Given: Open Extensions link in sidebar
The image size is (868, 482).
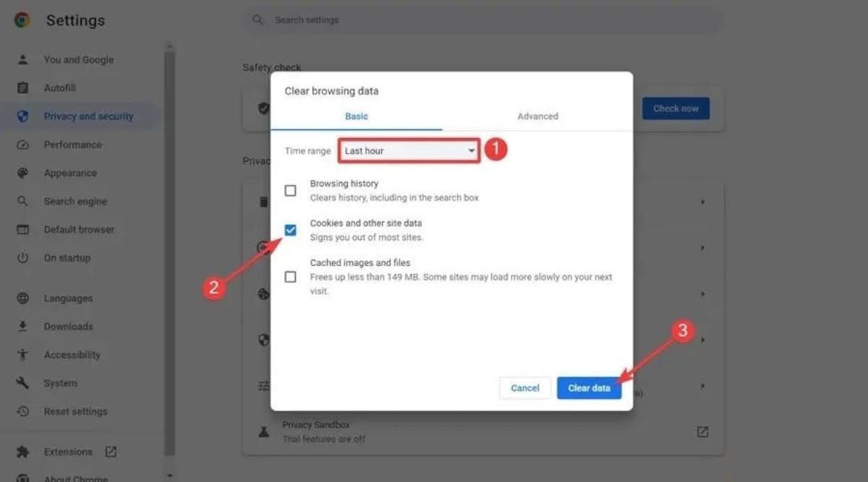Looking at the screenshot, I should tap(69, 452).
